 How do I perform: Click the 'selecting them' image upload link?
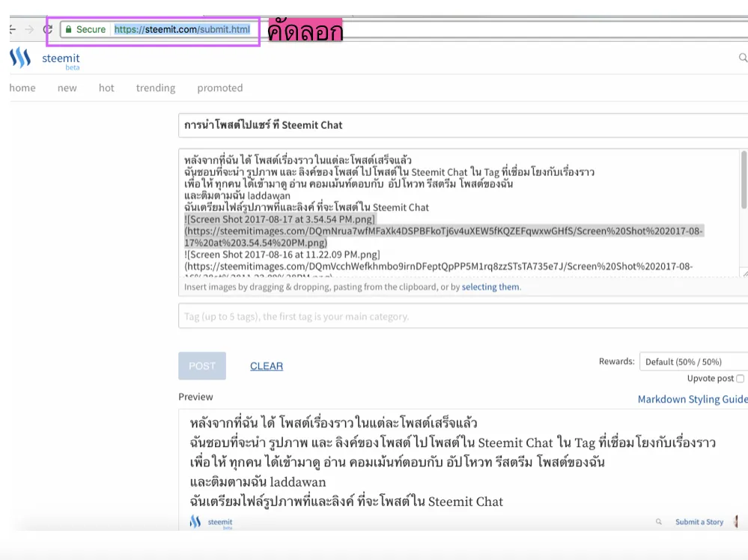click(x=490, y=287)
